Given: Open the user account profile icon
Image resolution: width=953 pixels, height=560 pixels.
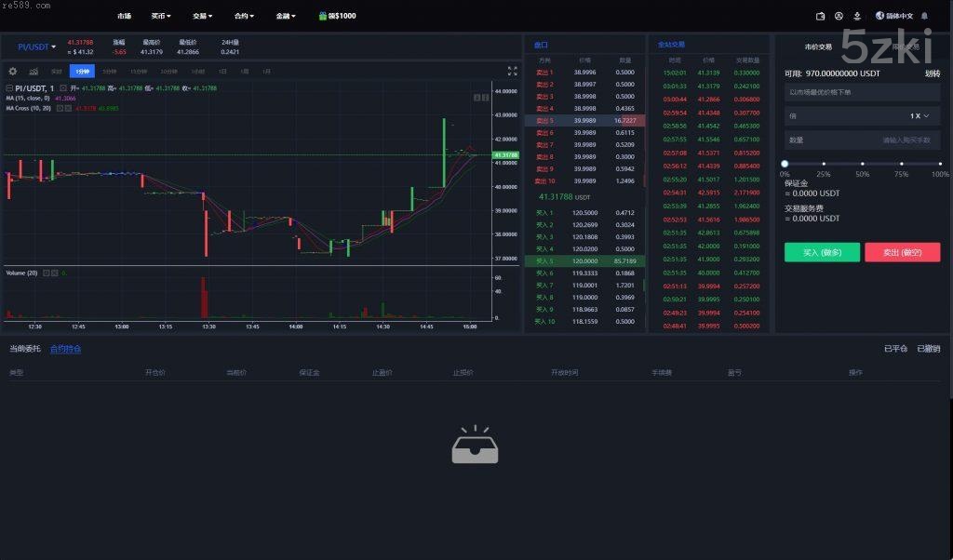Looking at the screenshot, I should click(839, 16).
